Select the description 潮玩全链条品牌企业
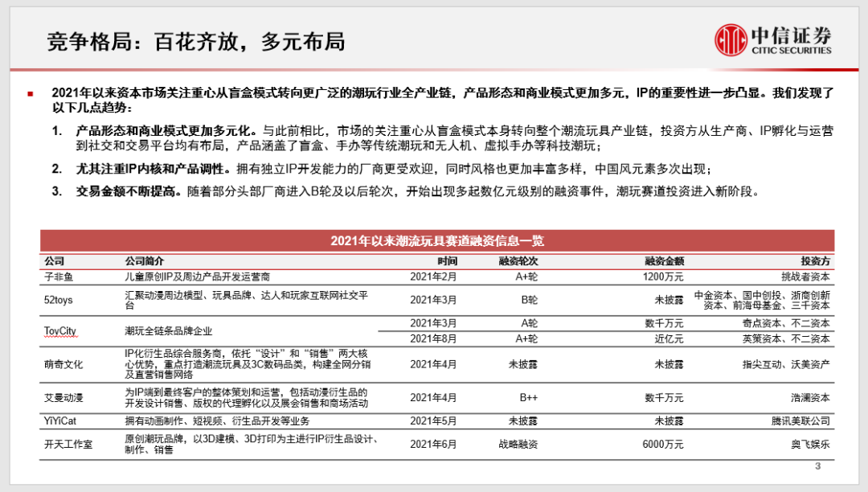Viewport: 868px width, 492px height. point(168,331)
